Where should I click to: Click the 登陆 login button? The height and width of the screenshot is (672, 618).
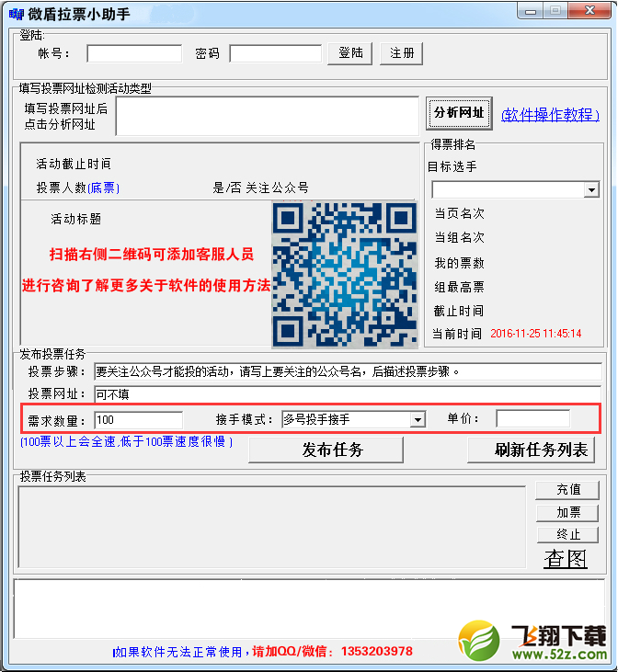(350, 53)
